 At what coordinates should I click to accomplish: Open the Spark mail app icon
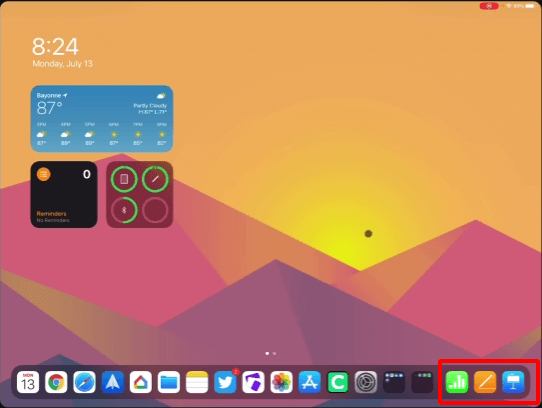(x=113, y=382)
